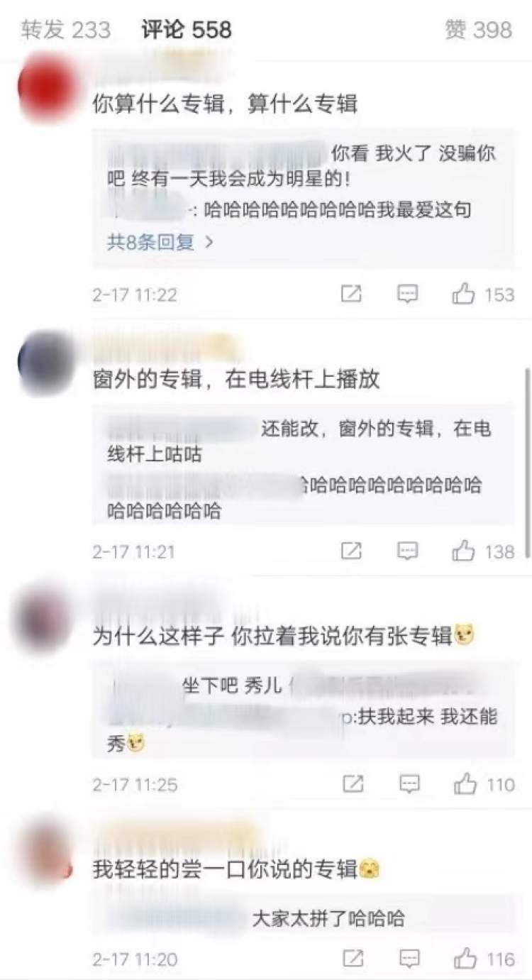
Task: Reply to the comment posted at 11:20
Action: click(x=409, y=959)
